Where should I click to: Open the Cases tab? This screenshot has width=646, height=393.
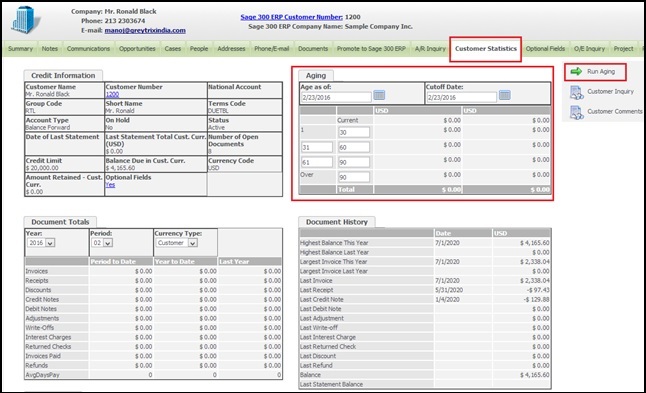pyautogui.click(x=173, y=49)
